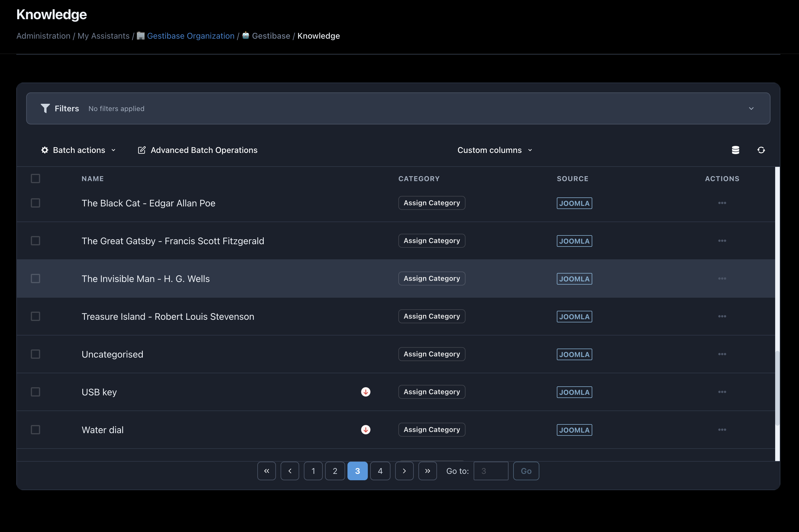Screen dimensions: 799x532
Task: Click the Filters funnel icon
Action: click(45, 108)
